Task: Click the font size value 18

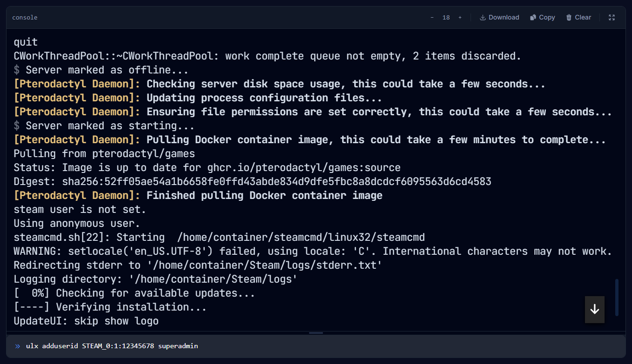Action: click(446, 17)
